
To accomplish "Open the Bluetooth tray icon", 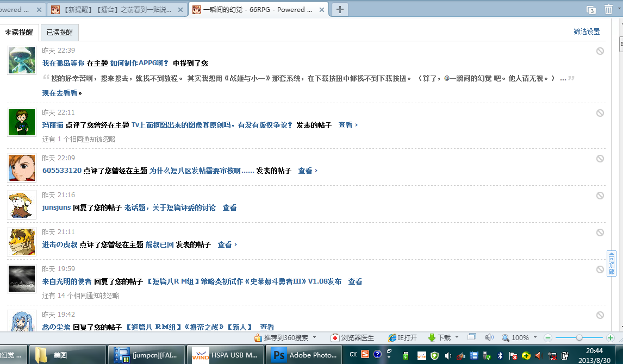I will coord(500,356).
